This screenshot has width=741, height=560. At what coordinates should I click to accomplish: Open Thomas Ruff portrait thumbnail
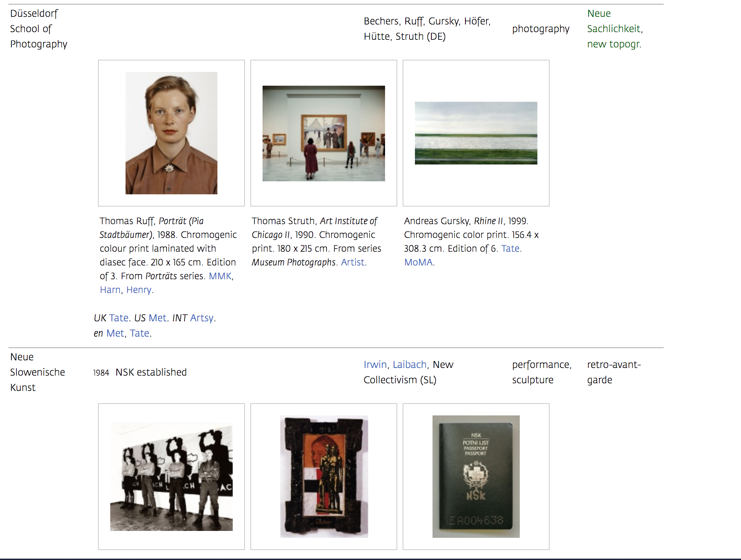point(171,133)
